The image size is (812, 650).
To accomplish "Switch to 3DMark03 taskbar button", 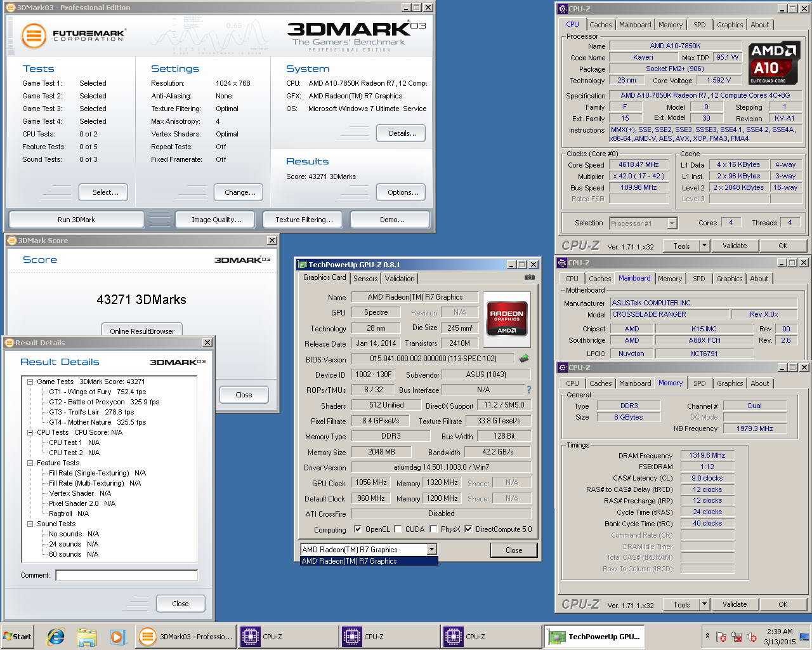I will (185, 637).
